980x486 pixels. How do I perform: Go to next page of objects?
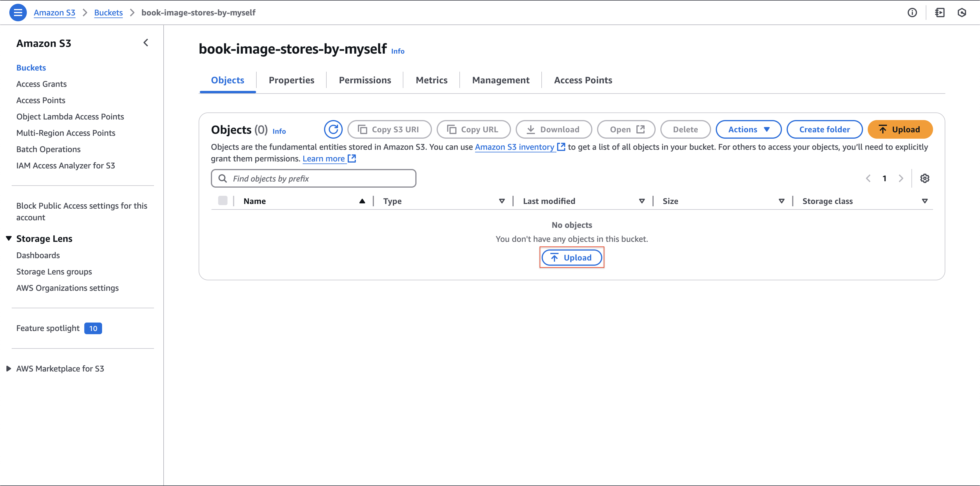[x=901, y=178]
